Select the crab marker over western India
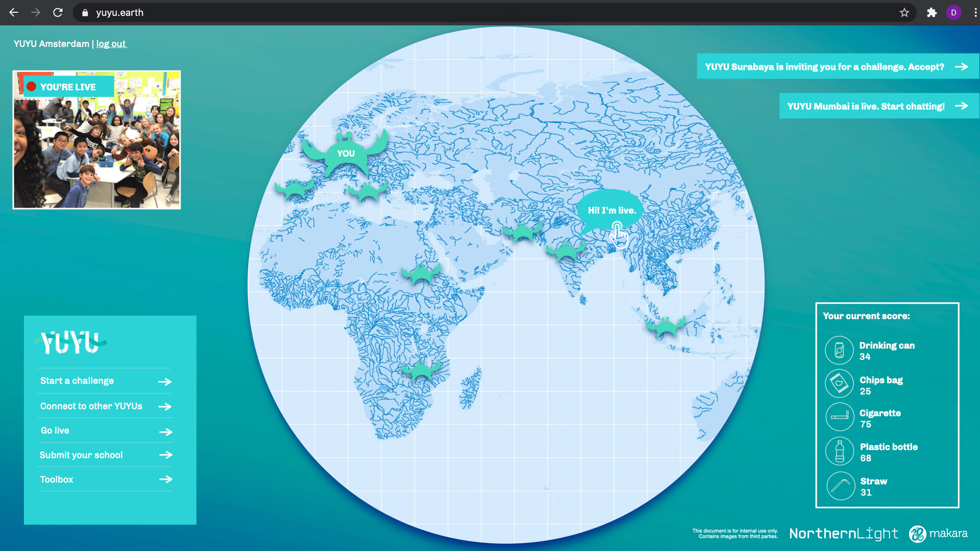Viewport: 980px width, 551px height. (566, 251)
